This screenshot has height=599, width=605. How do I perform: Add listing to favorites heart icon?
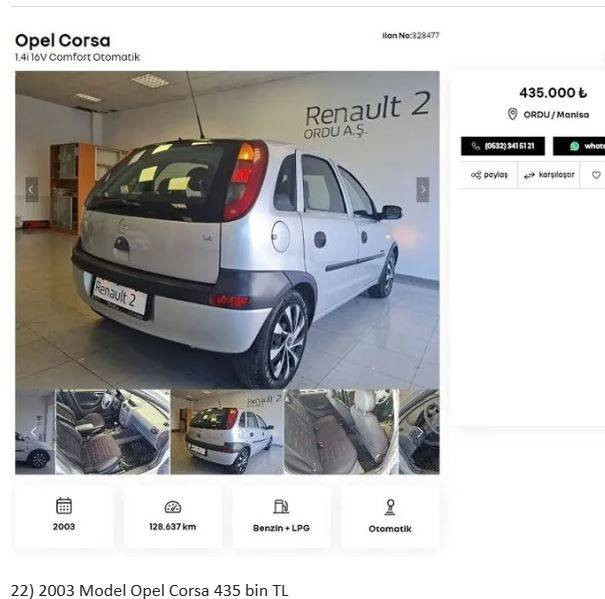(x=596, y=175)
